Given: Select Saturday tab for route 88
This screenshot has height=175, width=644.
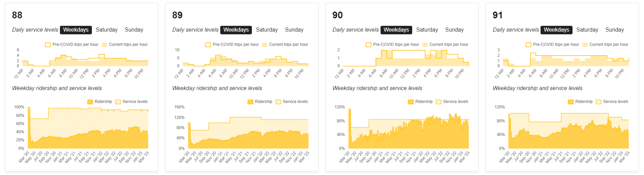Looking at the screenshot, I should pos(107,30).
